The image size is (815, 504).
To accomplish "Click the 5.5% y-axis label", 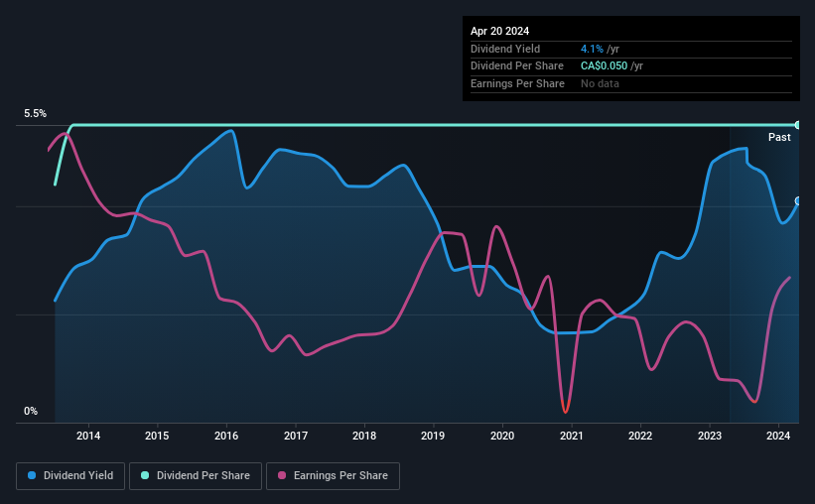I will [35, 114].
